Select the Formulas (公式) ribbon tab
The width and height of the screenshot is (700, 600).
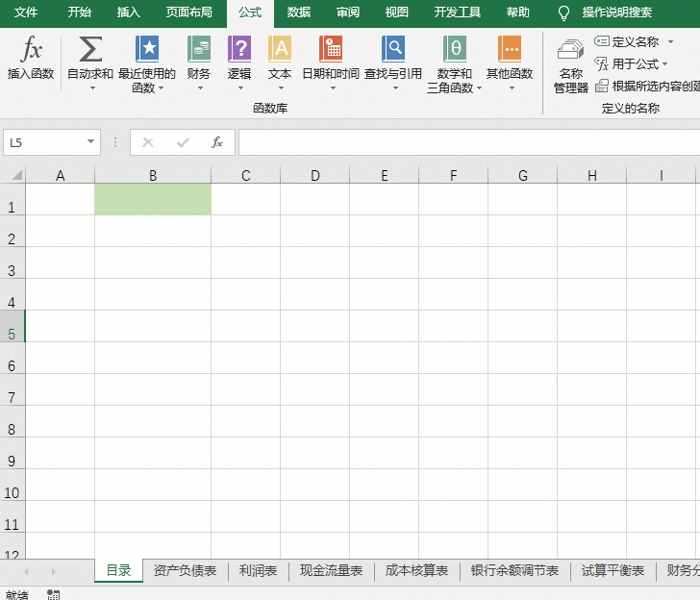click(x=250, y=12)
